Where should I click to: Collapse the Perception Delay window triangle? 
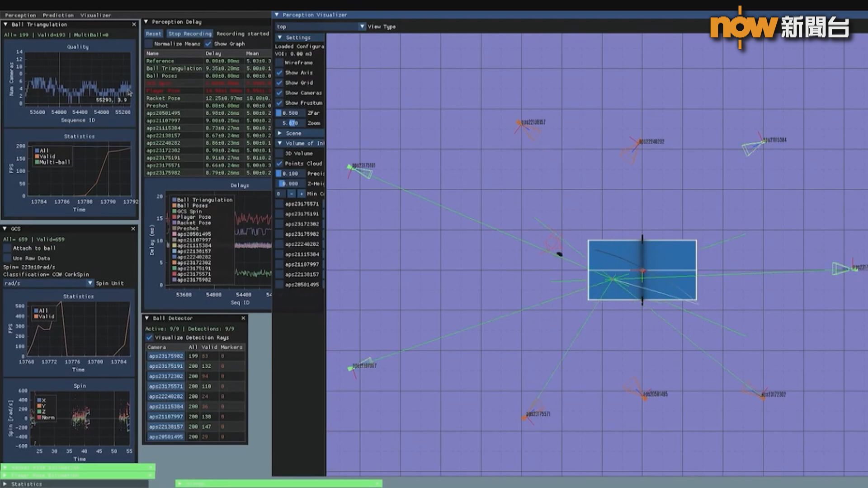pos(146,22)
